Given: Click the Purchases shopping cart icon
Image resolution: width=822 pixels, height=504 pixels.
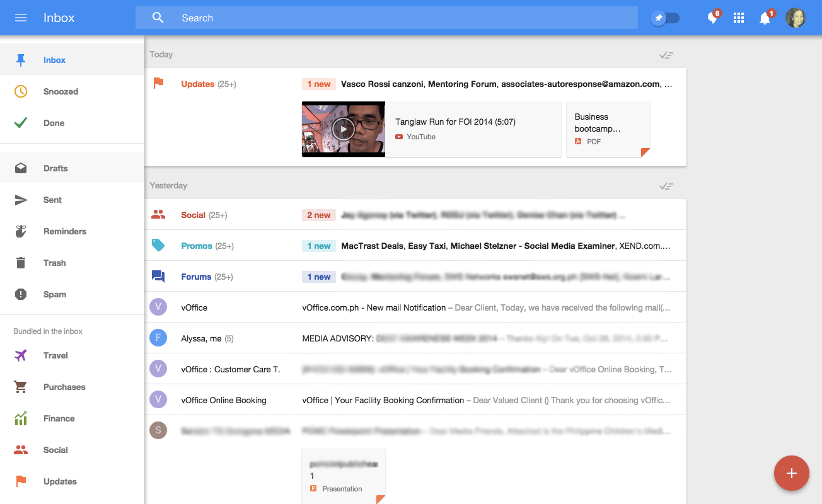Looking at the screenshot, I should 21,387.
